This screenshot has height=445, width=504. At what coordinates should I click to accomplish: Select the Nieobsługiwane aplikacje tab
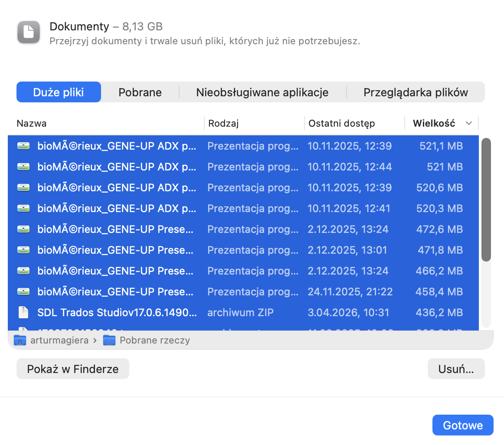262,92
